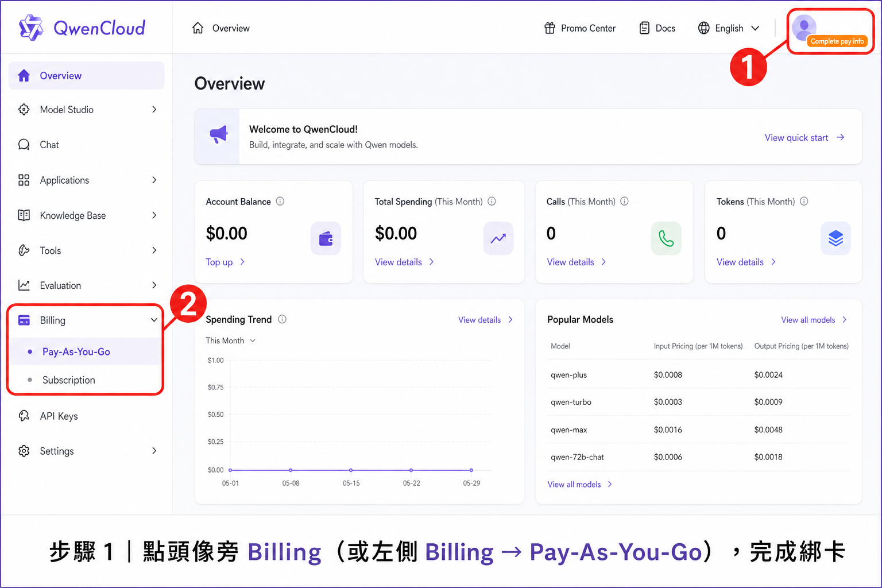Click Top up under Account Balance

click(225, 262)
